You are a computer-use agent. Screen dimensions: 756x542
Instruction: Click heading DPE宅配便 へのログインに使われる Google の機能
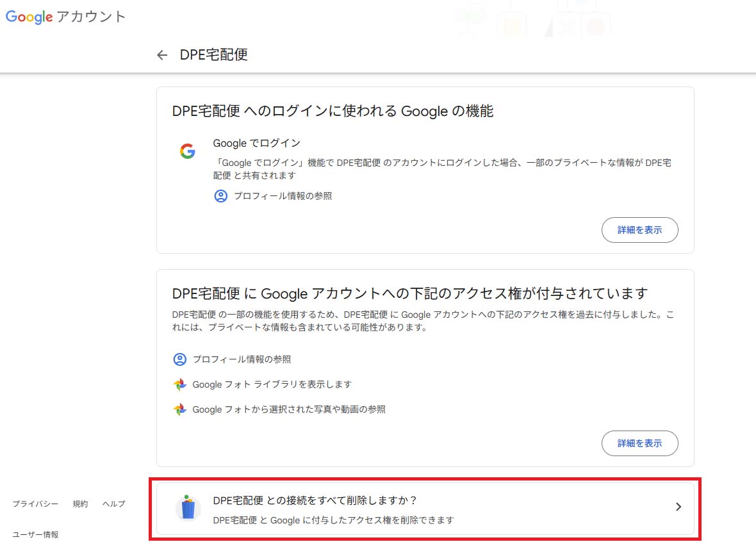333,111
